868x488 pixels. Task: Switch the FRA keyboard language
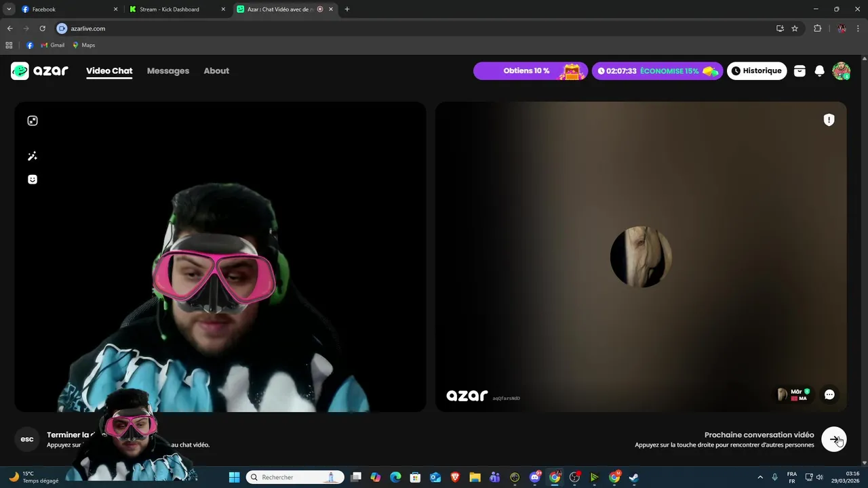click(x=792, y=477)
